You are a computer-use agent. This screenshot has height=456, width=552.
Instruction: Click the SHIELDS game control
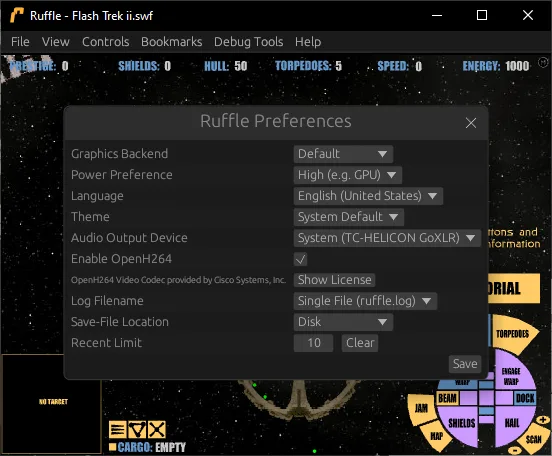[x=462, y=423]
